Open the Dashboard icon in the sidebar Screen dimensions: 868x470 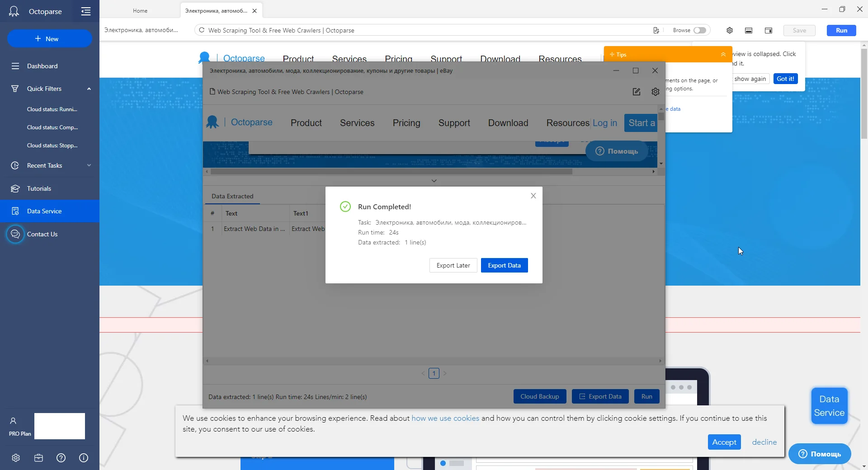pos(15,66)
